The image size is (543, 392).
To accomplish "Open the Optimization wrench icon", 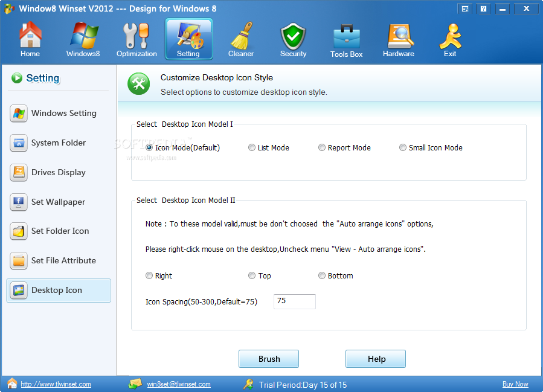I will [136, 35].
